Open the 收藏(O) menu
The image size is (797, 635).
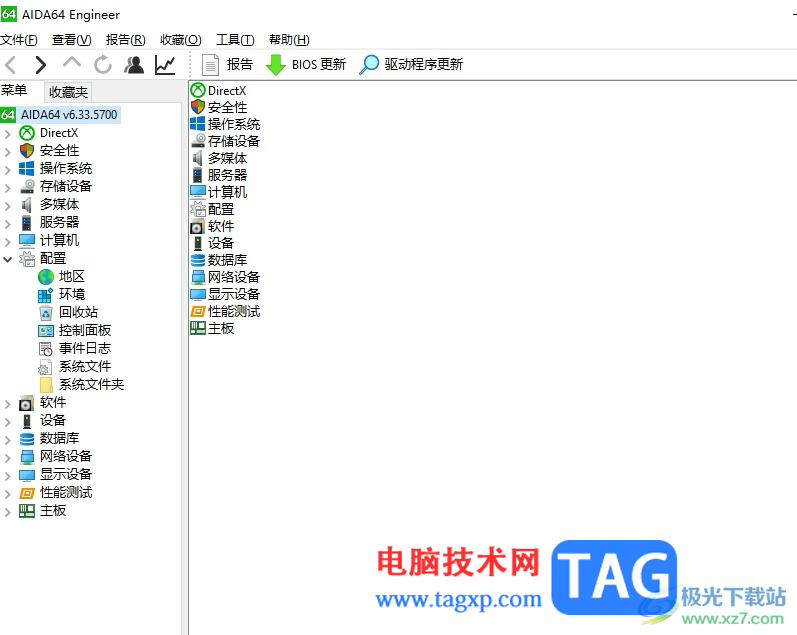coord(180,40)
